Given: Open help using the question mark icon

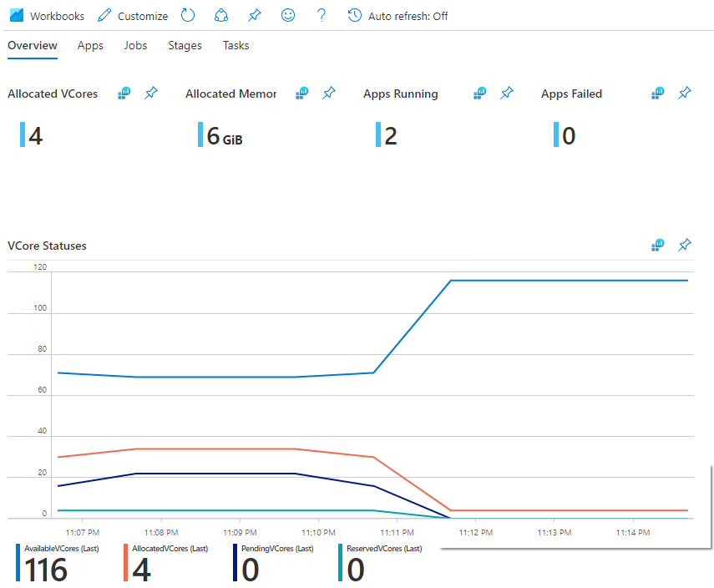Looking at the screenshot, I should 321,15.
